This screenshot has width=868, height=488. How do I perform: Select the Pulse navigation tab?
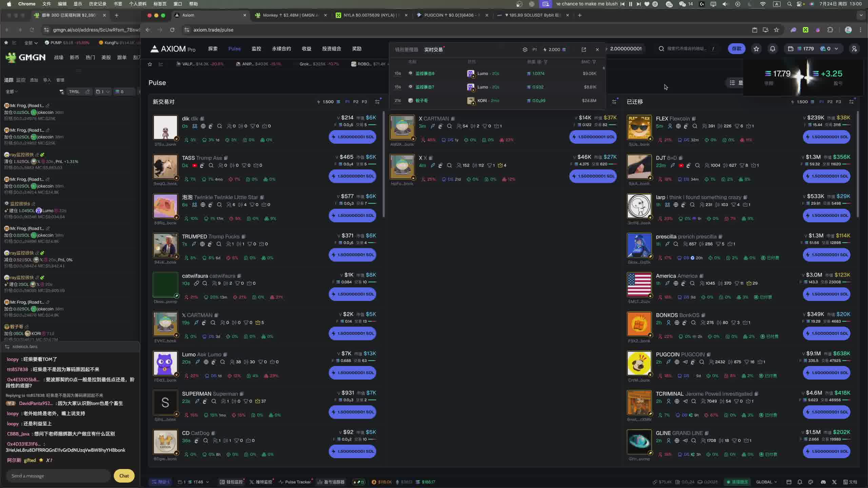click(234, 49)
